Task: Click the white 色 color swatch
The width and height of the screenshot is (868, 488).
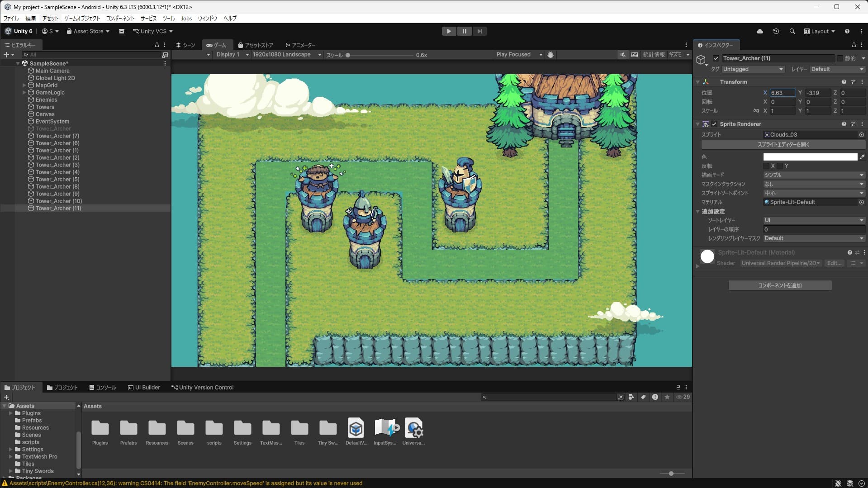Action: point(810,157)
